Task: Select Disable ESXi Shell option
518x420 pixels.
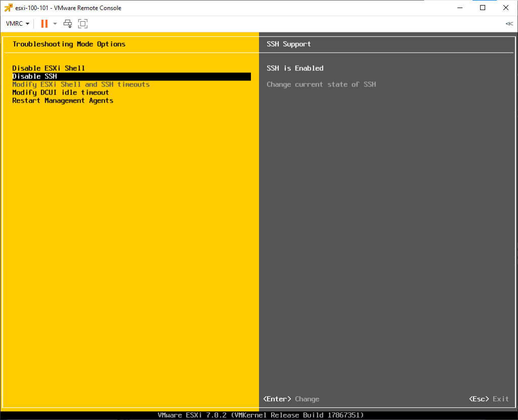Action: tap(49, 68)
